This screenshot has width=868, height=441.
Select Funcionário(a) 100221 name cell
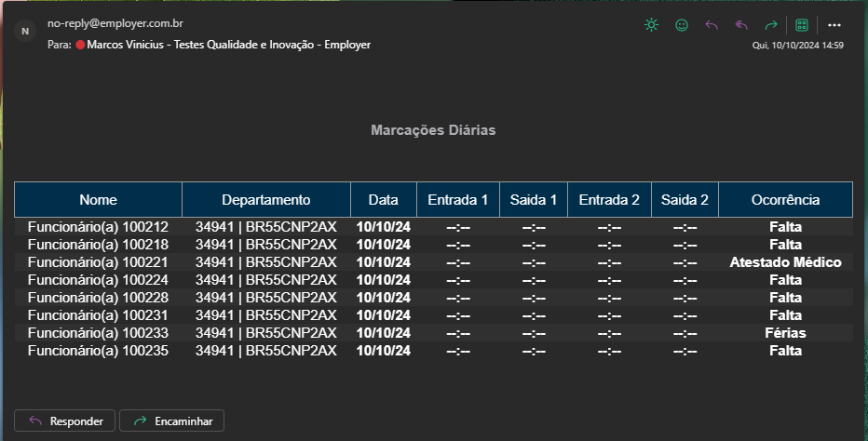click(98, 262)
